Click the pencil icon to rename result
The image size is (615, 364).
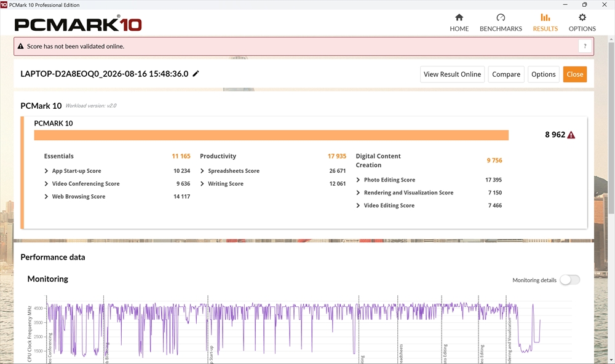coord(196,73)
